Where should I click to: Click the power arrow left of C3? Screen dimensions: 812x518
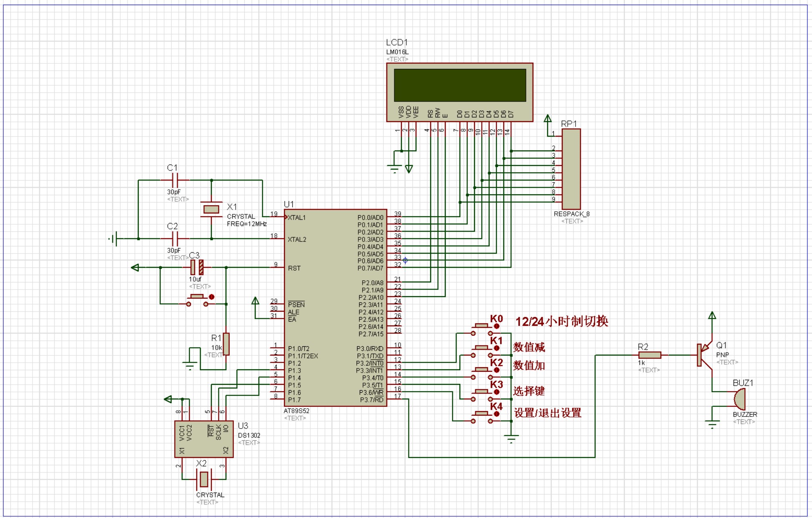135,267
